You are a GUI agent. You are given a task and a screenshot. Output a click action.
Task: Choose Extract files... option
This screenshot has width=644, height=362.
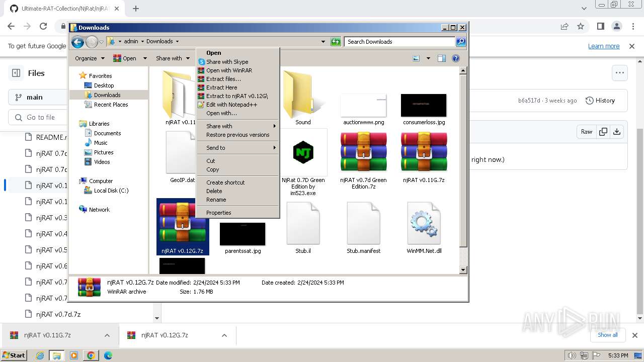pos(237,79)
